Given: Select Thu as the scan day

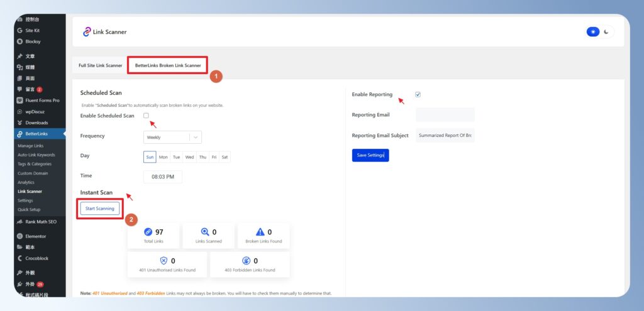Looking at the screenshot, I should pyautogui.click(x=203, y=157).
